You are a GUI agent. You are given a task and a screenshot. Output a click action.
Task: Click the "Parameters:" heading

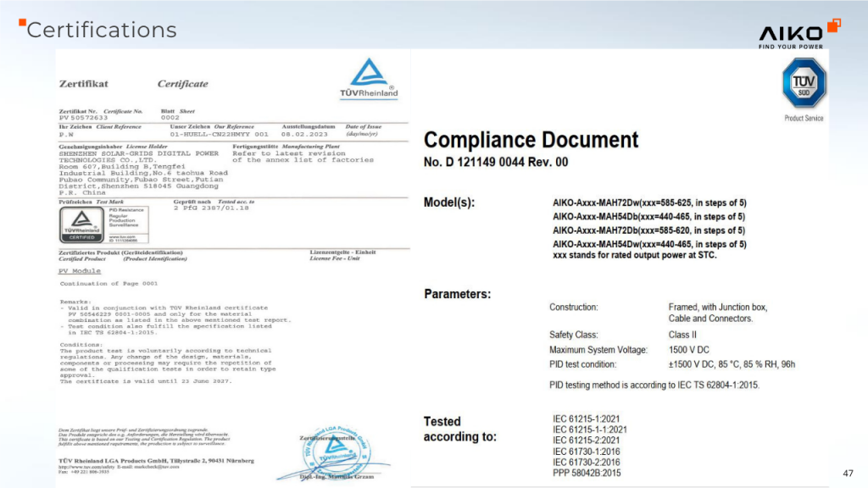[457, 294]
